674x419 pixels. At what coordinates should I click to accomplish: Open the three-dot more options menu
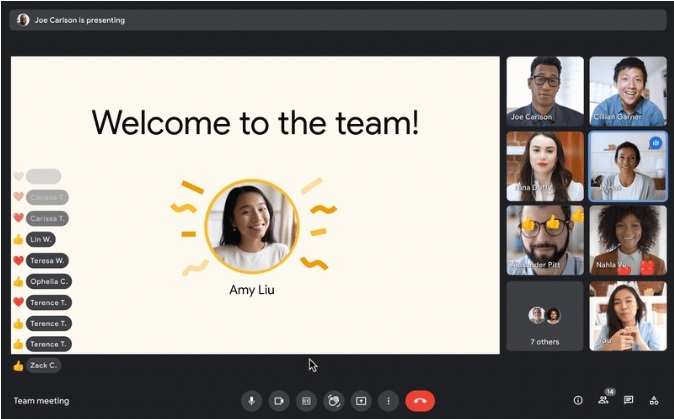click(388, 401)
